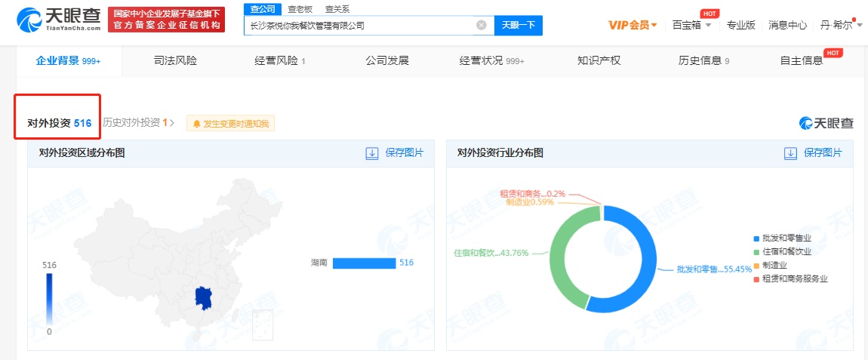Save the regional distribution chart via 保存图片
This screenshot has height=360, width=868.
pos(405,153)
